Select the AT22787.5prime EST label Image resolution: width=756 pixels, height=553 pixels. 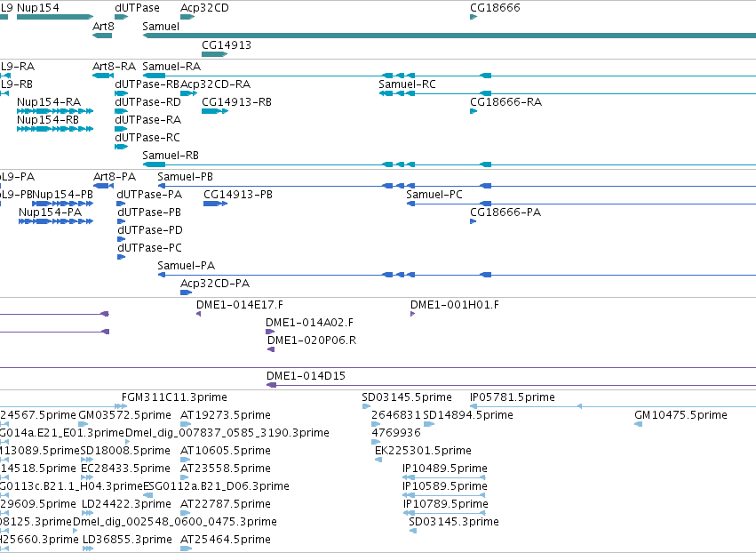pyautogui.click(x=226, y=504)
